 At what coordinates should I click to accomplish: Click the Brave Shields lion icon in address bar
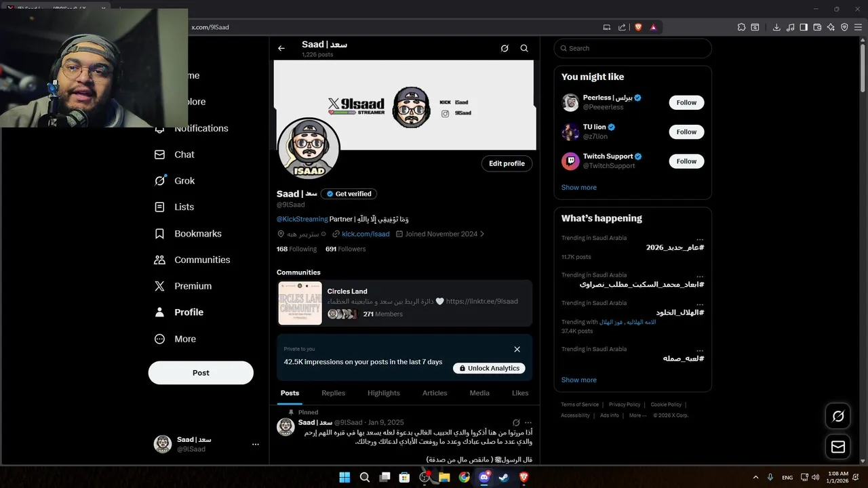tap(638, 27)
